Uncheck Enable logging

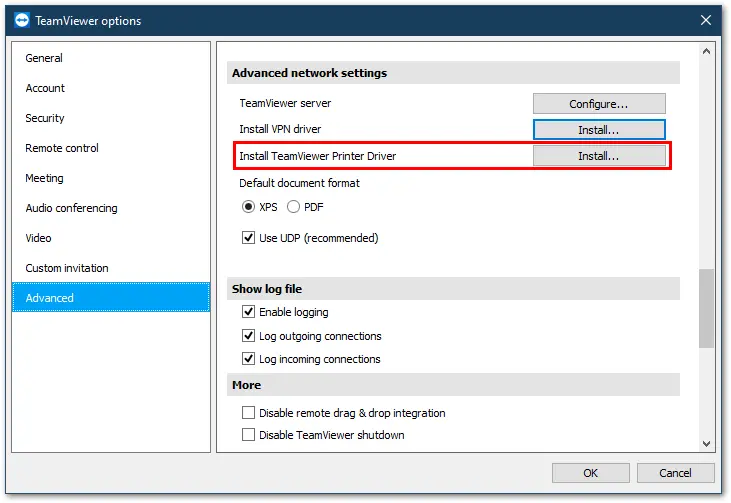coord(248,311)
